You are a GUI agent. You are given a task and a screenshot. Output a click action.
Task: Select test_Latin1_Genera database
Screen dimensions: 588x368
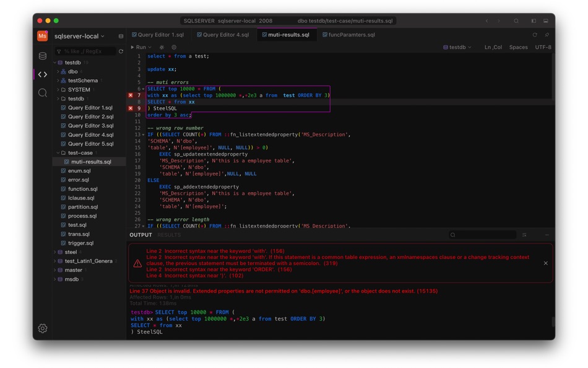click(x=89, y=261)
